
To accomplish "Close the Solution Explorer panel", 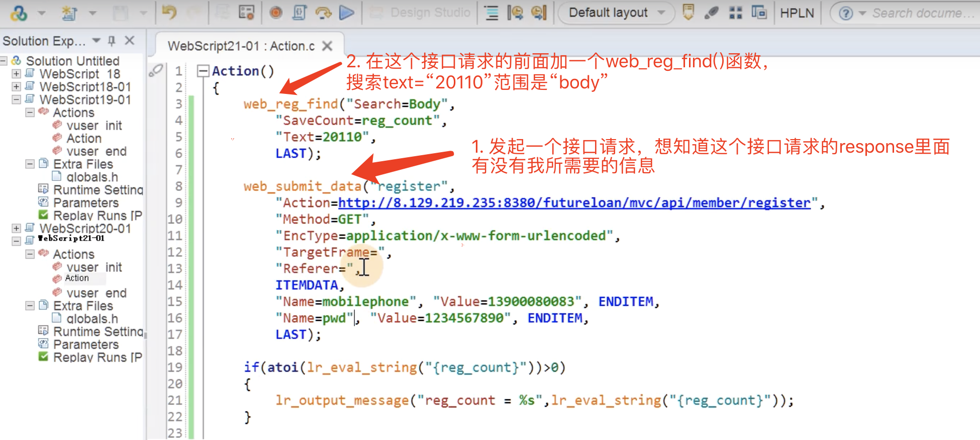I will (130, 41).
